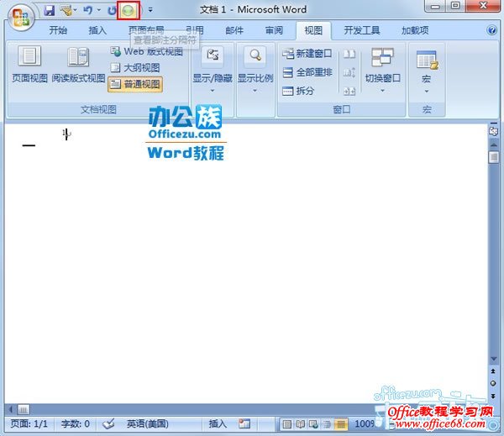This screenshot has width=504, height=436.
Task: Expand customize quick access toolbar arrow
Action: click(x=150, y=10)
